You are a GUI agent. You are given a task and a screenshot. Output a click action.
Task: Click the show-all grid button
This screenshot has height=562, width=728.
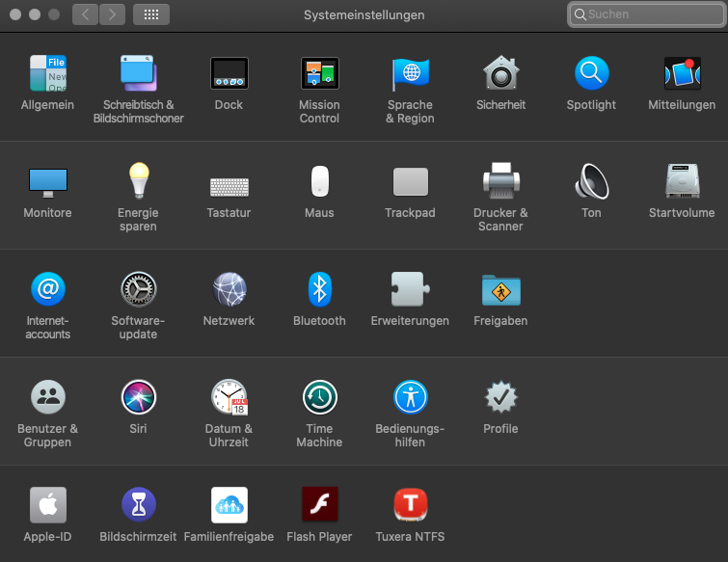151,14
